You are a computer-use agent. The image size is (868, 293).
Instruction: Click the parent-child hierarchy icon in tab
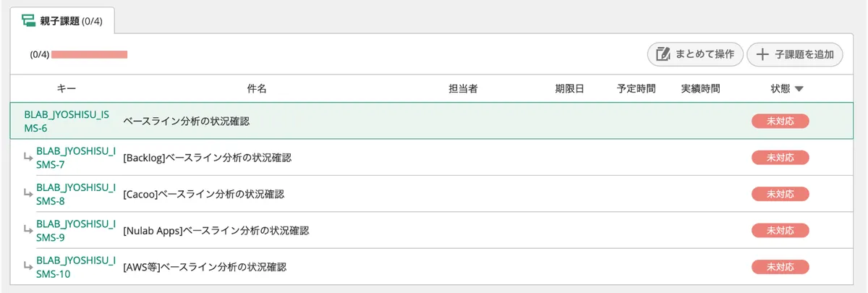pyautogui.click(x=29, y=20)
